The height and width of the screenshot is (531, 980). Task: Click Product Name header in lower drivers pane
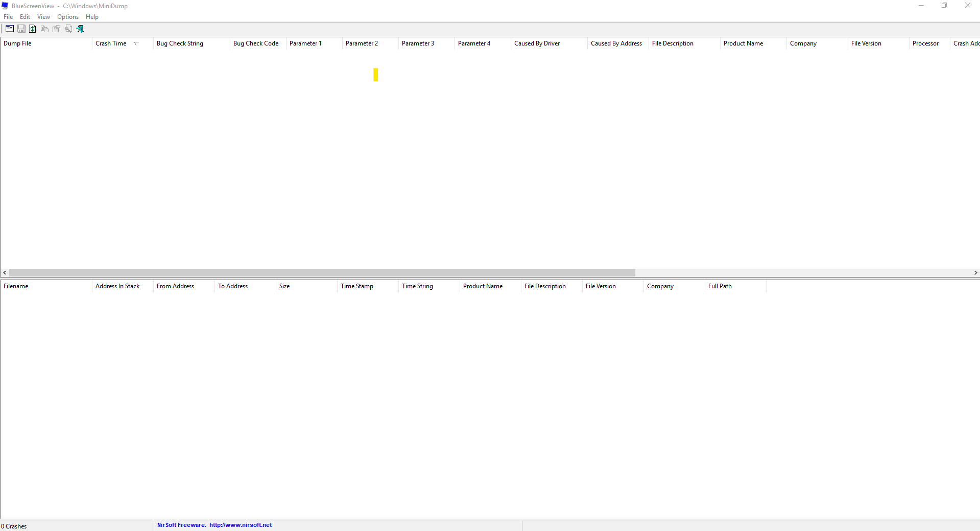coord(490,286)
